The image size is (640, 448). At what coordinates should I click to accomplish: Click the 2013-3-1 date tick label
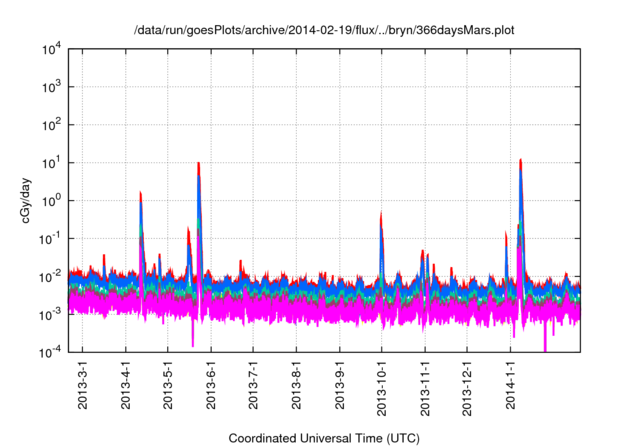[83, 387]
